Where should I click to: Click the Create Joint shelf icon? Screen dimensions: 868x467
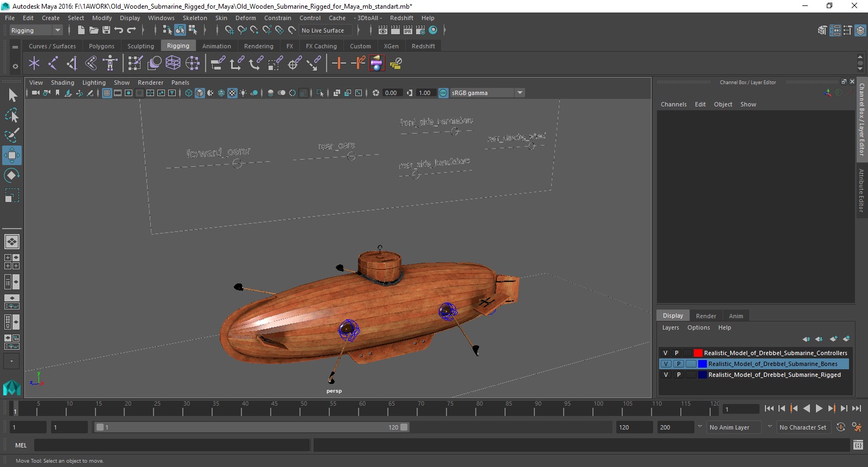[53, 64]
